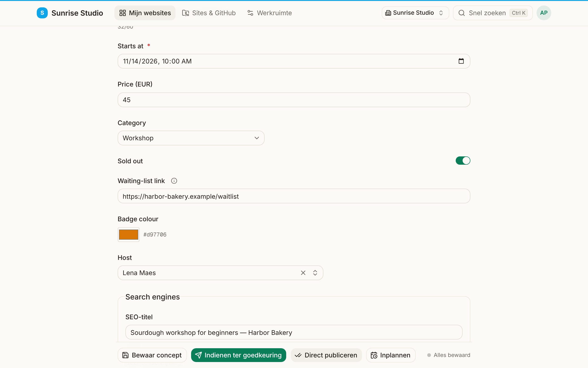Open the Snel zoeken search box
This screenshot has width=588, height=368.
[x=493, y=13]
